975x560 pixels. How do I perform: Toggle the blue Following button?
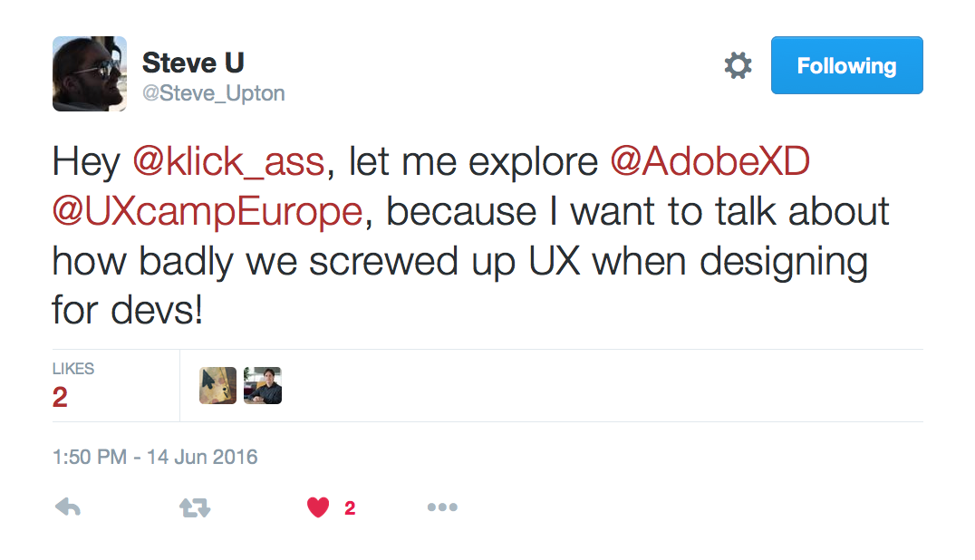[847, 65]
